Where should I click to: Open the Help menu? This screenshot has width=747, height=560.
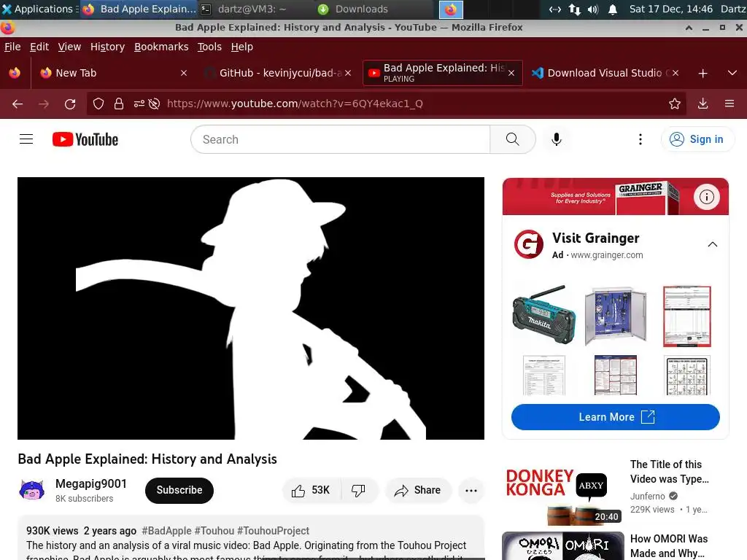click(x=242, y=47)
